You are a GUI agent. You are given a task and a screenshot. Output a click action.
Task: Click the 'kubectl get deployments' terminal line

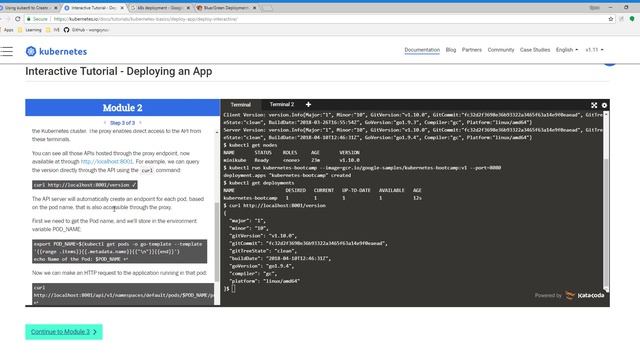(259, 183)
